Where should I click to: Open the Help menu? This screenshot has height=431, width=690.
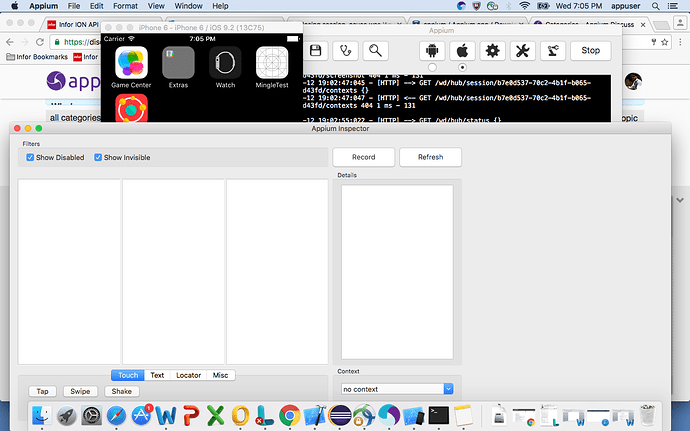pyautogui.click(x=220, y=6)
